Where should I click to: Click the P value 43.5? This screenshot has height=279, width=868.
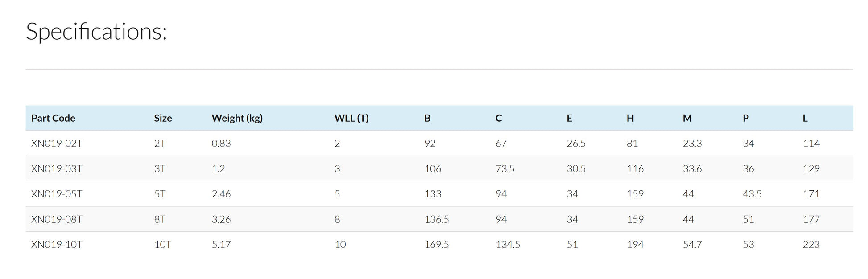[752, 194]
